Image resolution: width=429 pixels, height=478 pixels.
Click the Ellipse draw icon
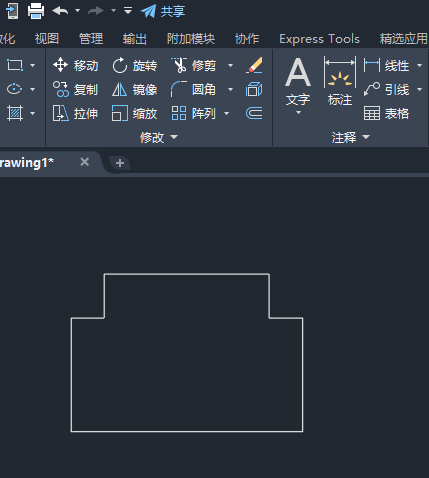pos(15,89)
